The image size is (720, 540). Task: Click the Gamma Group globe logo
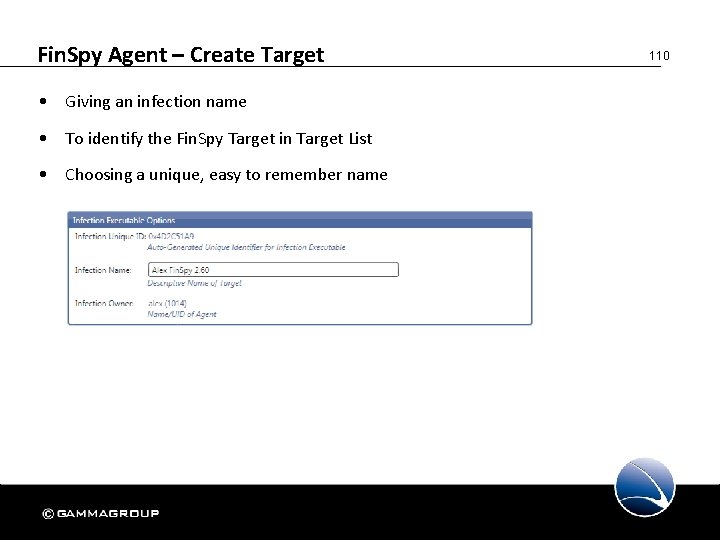645,487
